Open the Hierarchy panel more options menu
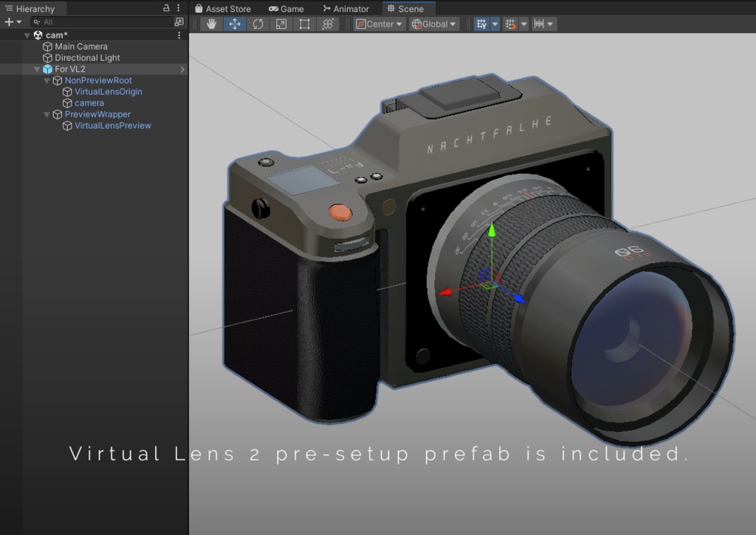This screenshot has width=756, height=535. 179,8
